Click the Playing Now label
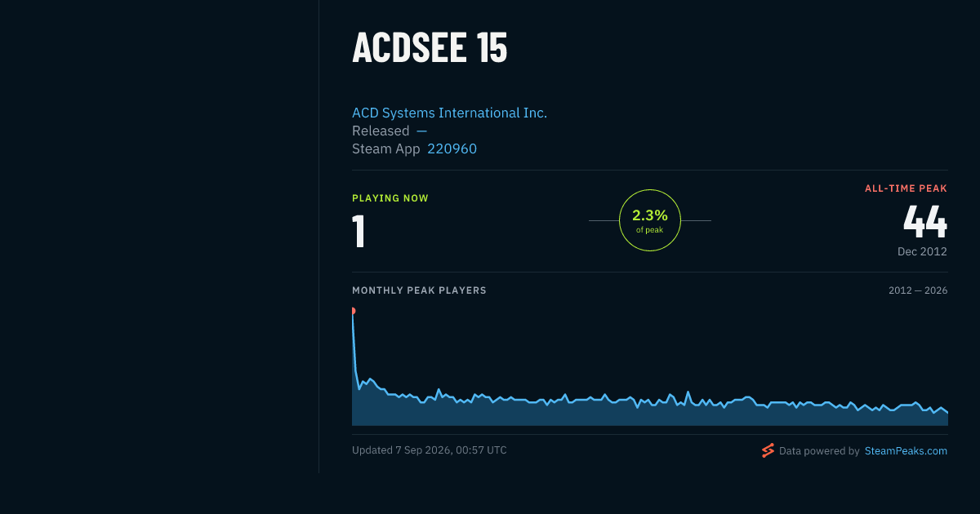This screenshot has width=980, height=514. pos(390,198)
